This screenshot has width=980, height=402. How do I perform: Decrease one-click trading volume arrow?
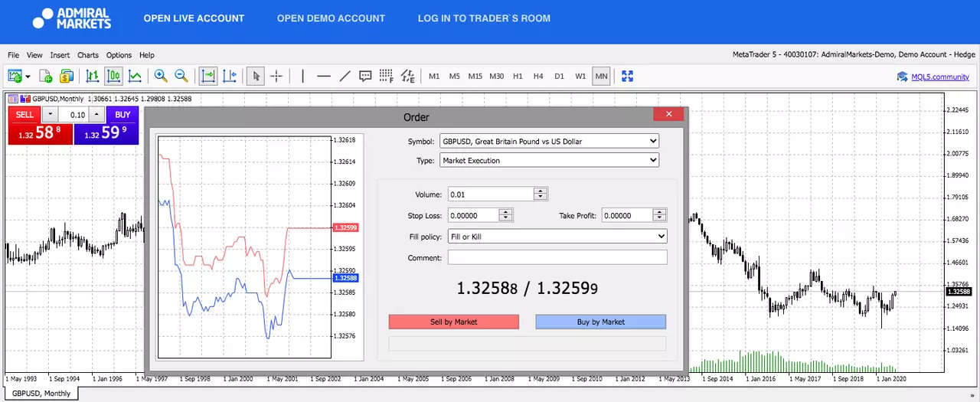[50, 115]
